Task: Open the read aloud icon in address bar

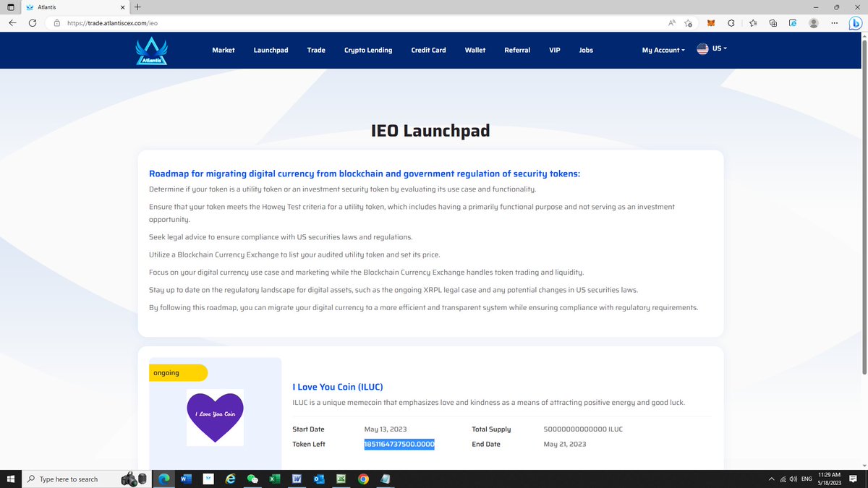Action: (672, 23)
